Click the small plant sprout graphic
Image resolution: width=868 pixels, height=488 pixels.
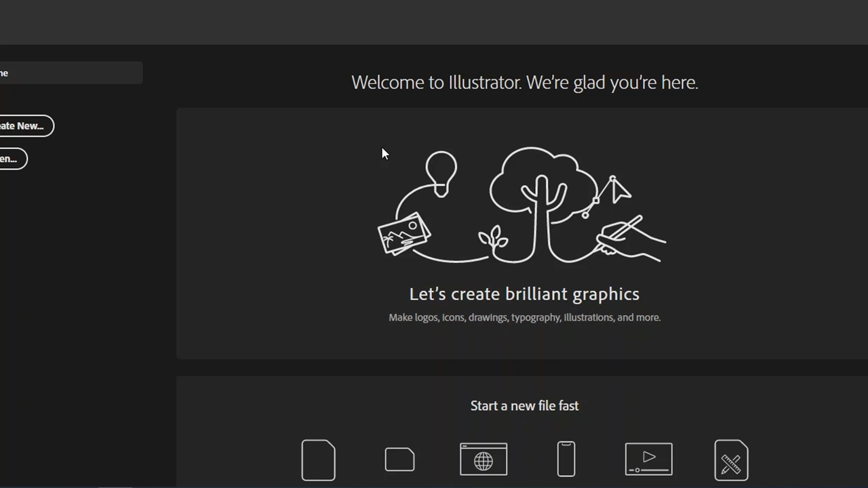point(493,239)
